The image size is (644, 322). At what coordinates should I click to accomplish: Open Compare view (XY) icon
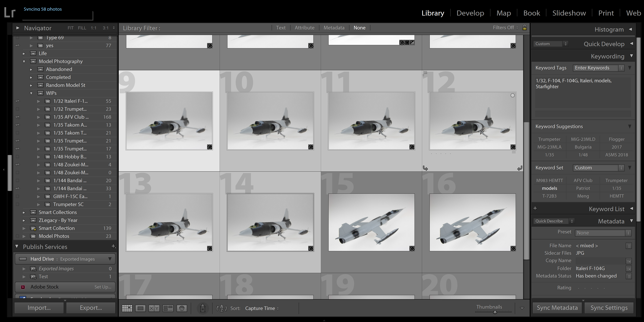pyautogui.click(x=154, y=308)
